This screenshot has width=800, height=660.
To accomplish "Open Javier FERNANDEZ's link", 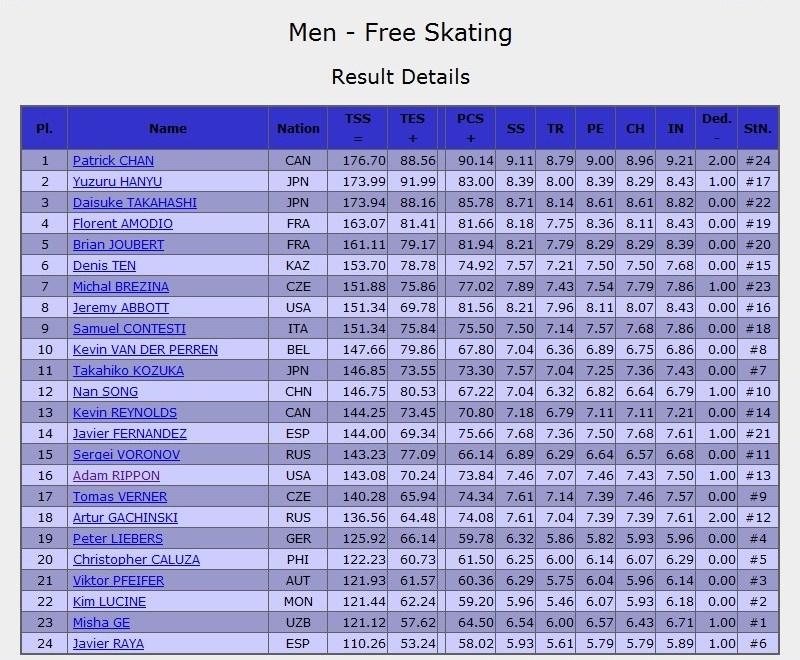I will (x=130, y=434).
